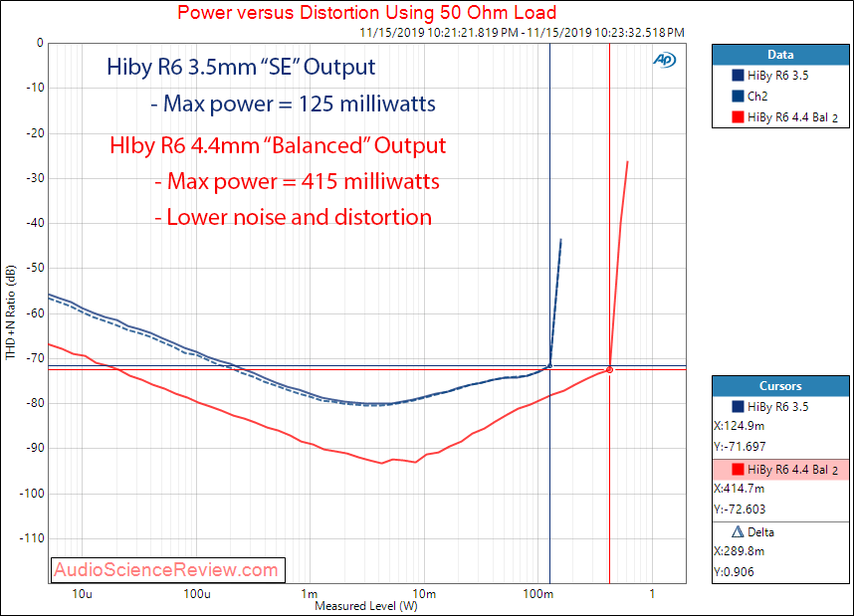Click the HiBy R6 3.5 legend color swatch
The width and height of the screenshot is (854, 616).
tap(738, 76)
